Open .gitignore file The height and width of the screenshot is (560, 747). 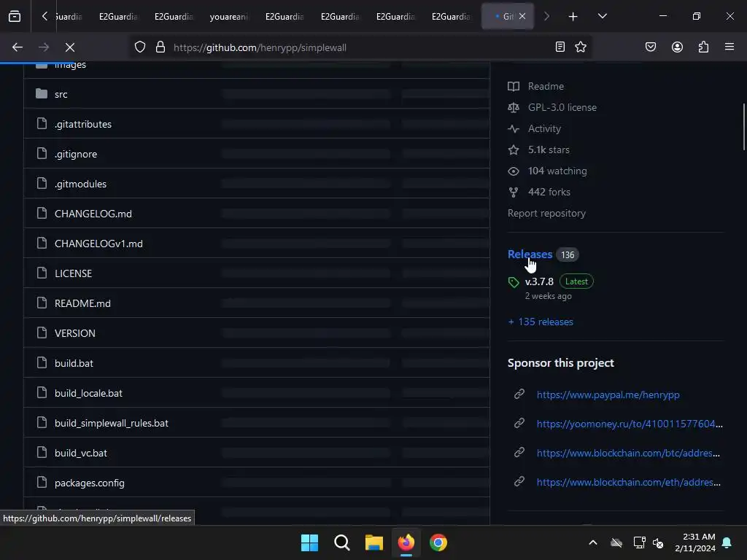point(76,155)
